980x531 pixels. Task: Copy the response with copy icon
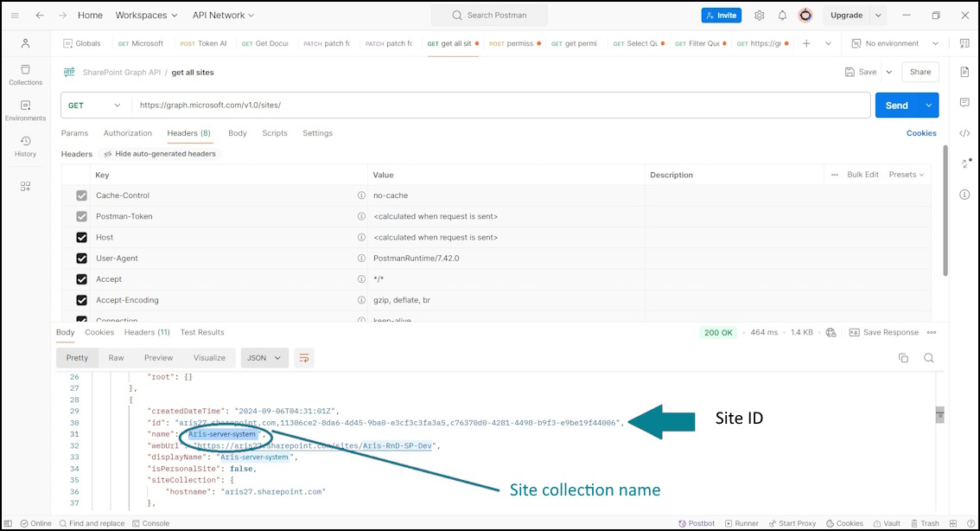903,358
